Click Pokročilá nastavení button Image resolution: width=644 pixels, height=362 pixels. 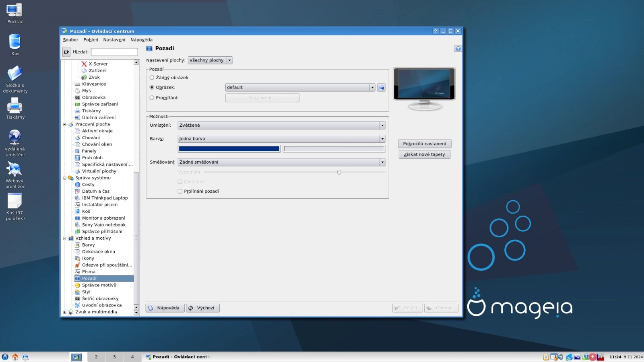coord(425,144)
